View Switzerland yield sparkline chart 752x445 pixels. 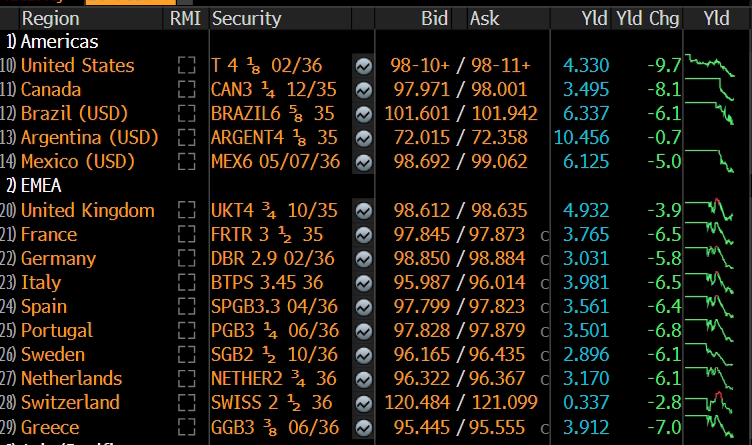click(710, 402)
